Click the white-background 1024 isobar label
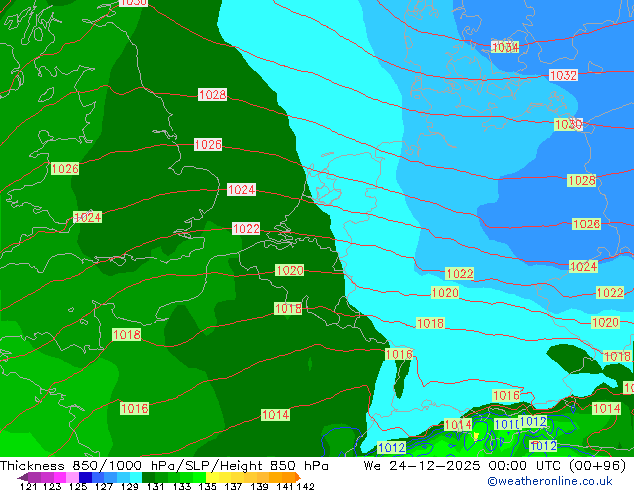This screenshot has width=634, height=490. [241, 190]
